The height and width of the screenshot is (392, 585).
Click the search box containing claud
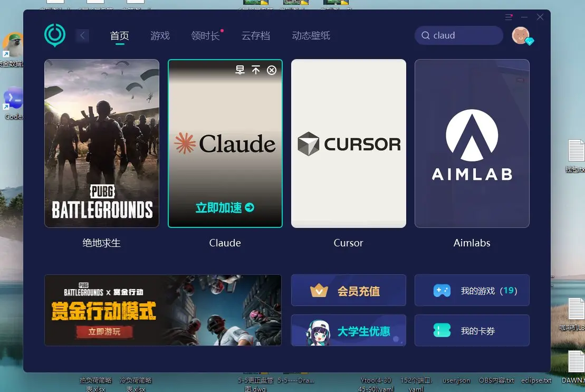pos(458,35)
